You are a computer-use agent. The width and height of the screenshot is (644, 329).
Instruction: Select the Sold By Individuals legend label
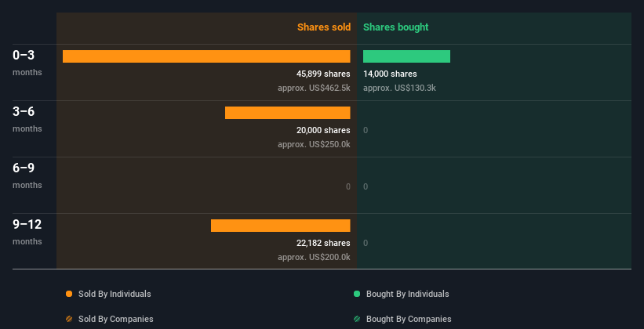(x=115, y=294)
